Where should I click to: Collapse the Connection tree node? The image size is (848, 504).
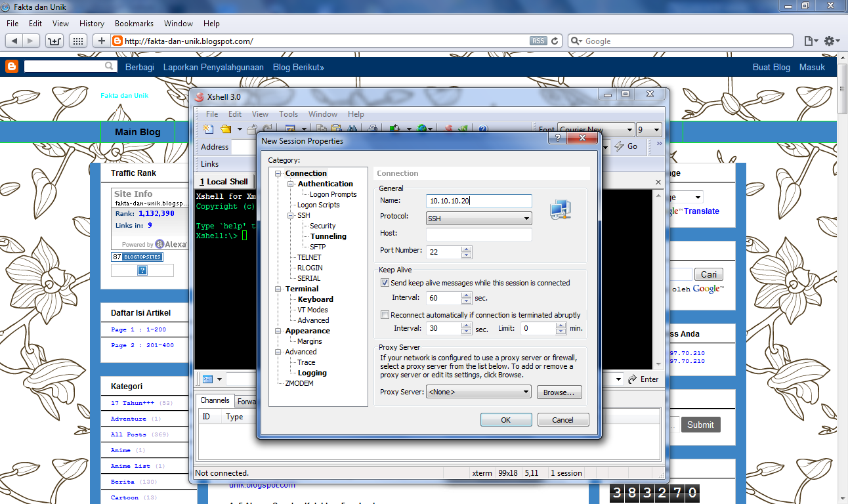(x=278, y=173)
